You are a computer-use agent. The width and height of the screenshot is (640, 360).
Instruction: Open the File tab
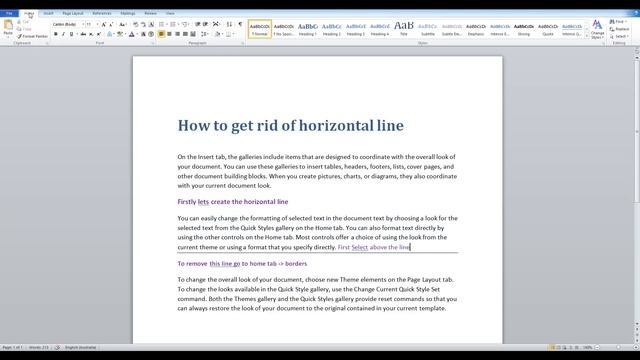tap(9, 13)
